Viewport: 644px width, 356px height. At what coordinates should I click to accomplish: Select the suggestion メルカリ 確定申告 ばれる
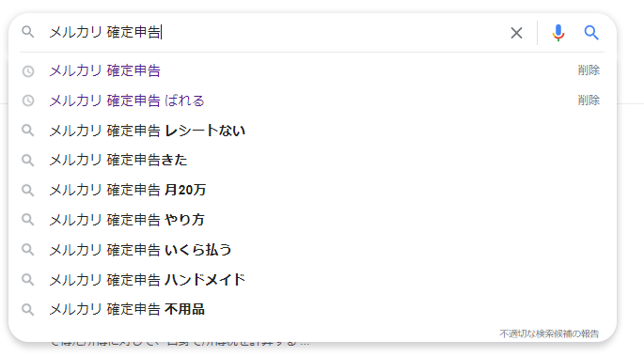[x=127, y=101]
